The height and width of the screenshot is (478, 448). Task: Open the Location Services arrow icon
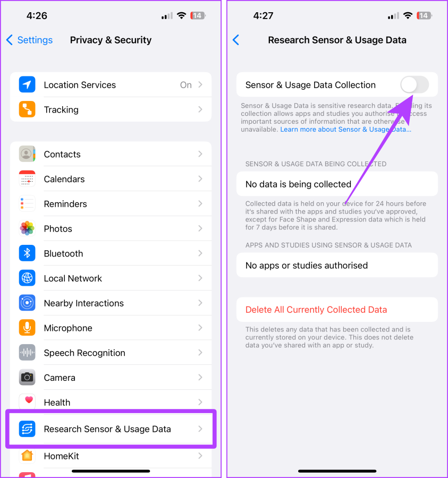tap(27, 84)
